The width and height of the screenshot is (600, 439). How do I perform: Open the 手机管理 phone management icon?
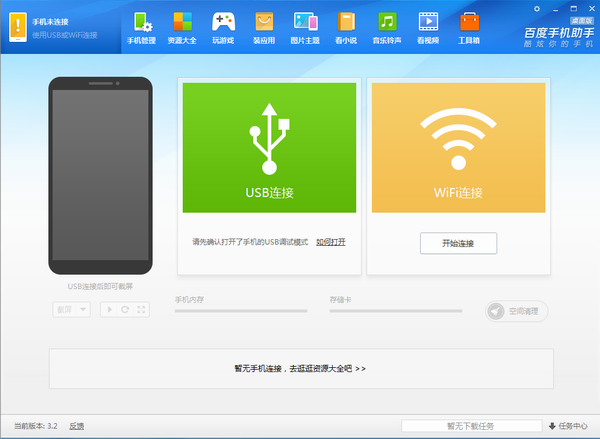[x=142, y=22]
